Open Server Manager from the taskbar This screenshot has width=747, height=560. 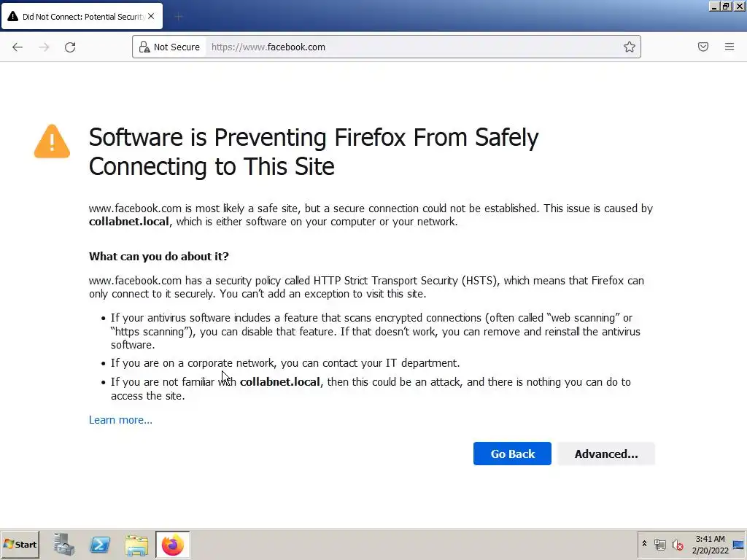tap(64, 545)
